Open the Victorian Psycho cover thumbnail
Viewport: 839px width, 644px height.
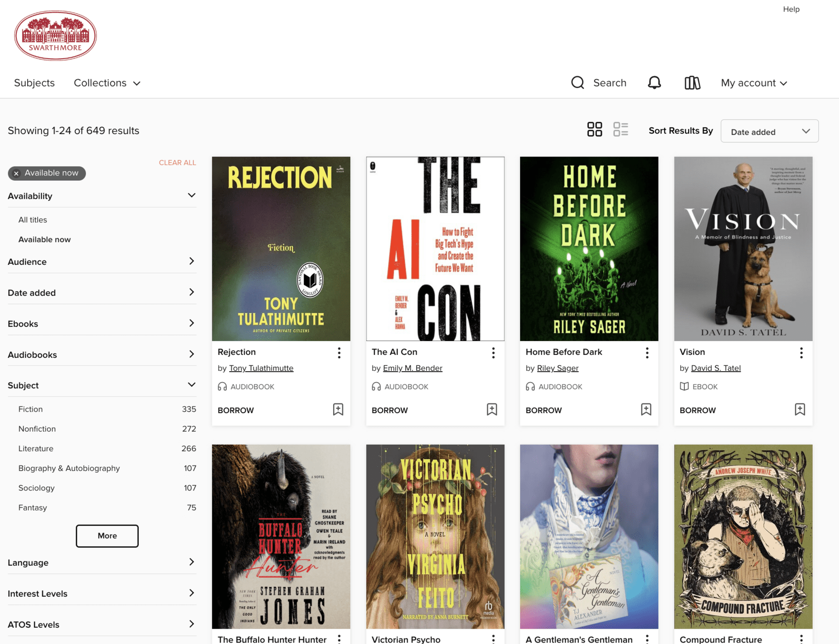[435, 537]
